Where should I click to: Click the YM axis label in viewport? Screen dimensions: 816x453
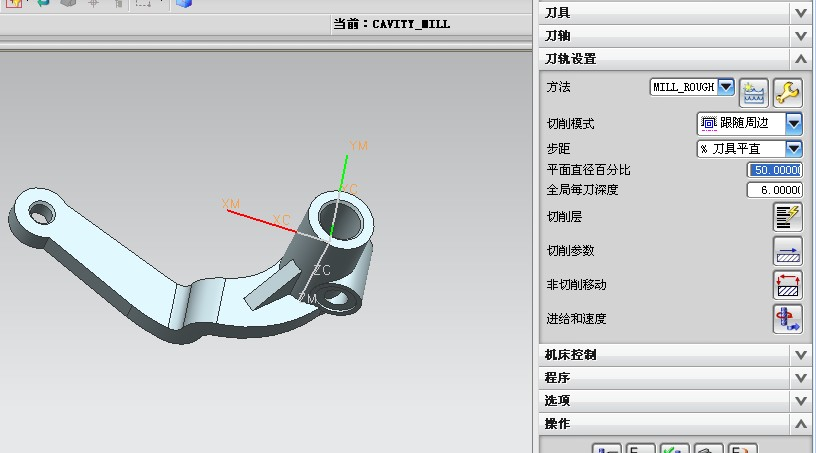click(358, 146)
